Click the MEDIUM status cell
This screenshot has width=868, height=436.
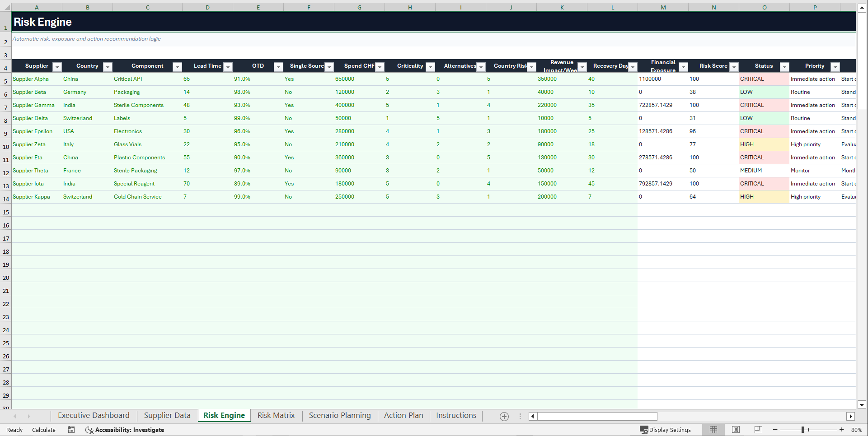click(x=764, y=171)
